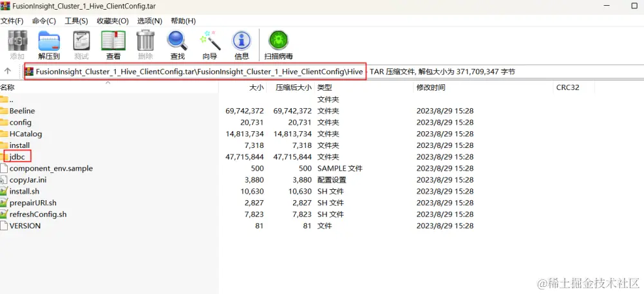
Task: Click the install.sh file icon
Action: [x=4, y=191]
